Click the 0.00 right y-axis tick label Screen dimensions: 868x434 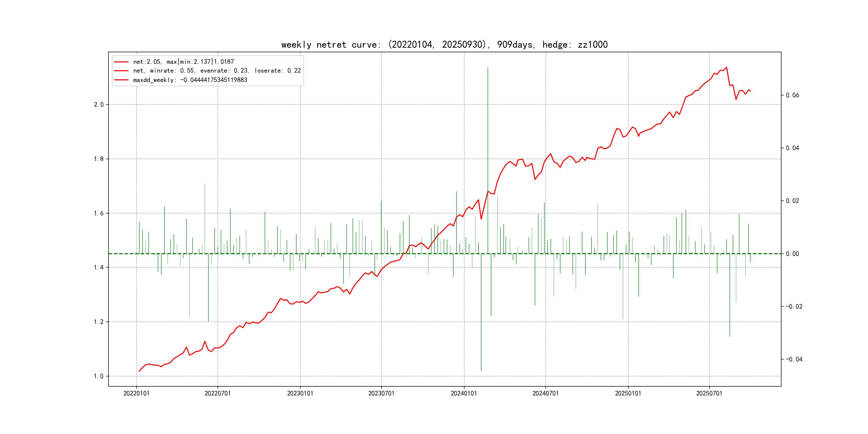pos(792,254)
